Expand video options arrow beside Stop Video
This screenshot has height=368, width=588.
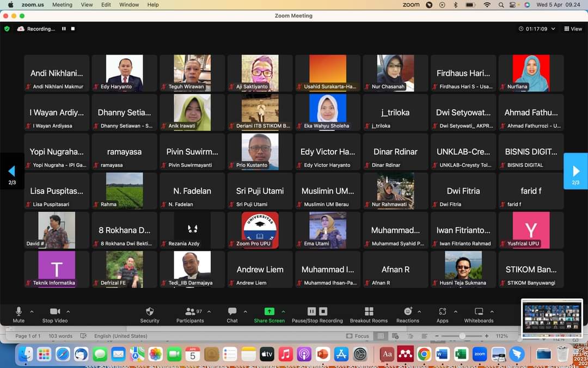click(x=68, y=312)
